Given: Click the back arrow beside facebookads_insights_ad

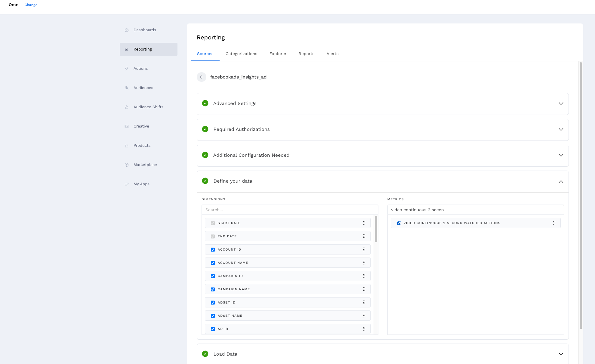Looking at the screenshot, I should 202,77.
